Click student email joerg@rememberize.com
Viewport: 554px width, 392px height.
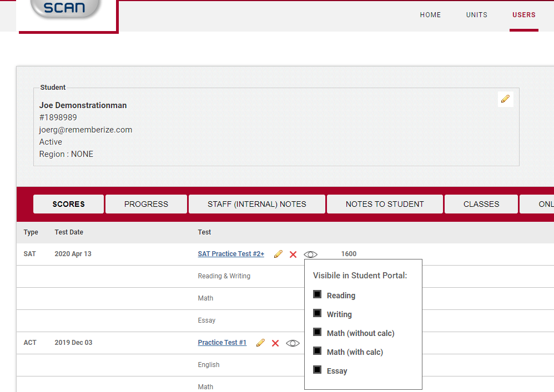85,130
